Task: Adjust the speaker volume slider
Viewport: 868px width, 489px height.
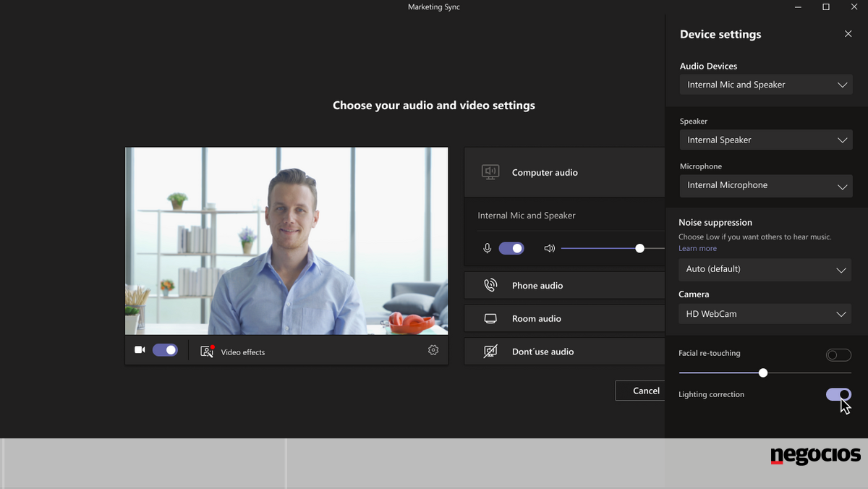Action: tap(612, 248)
